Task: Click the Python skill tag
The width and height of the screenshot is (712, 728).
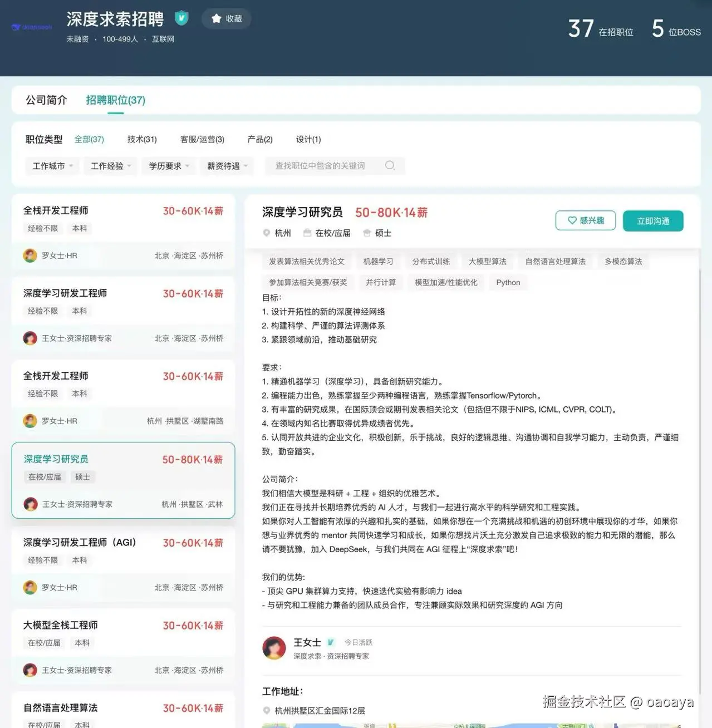Action: (508, 283)
